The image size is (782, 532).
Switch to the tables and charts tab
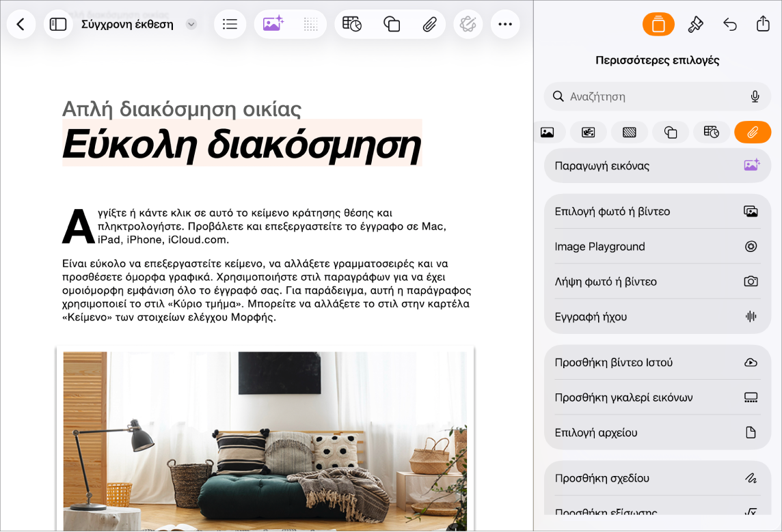pos(712,132)
